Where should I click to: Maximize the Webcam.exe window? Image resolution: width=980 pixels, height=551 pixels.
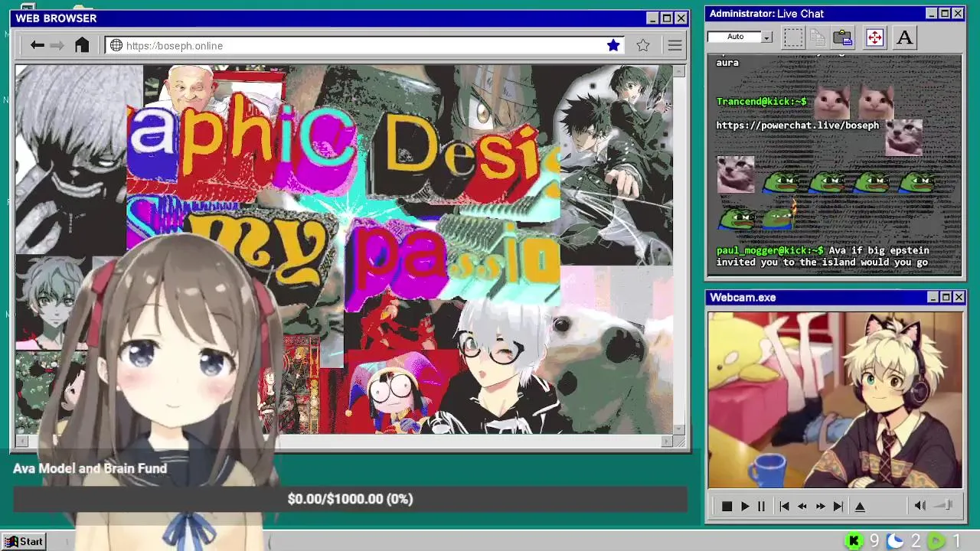click(946, 297)
